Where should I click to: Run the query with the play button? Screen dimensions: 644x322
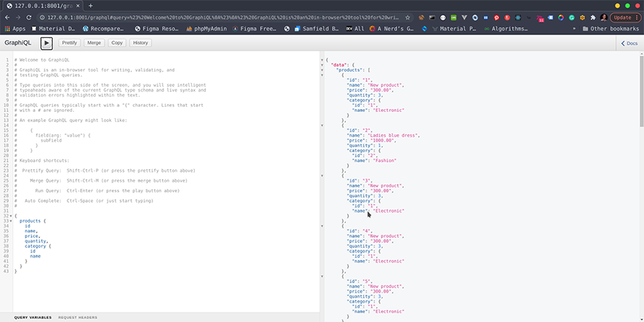click(46, 42)
